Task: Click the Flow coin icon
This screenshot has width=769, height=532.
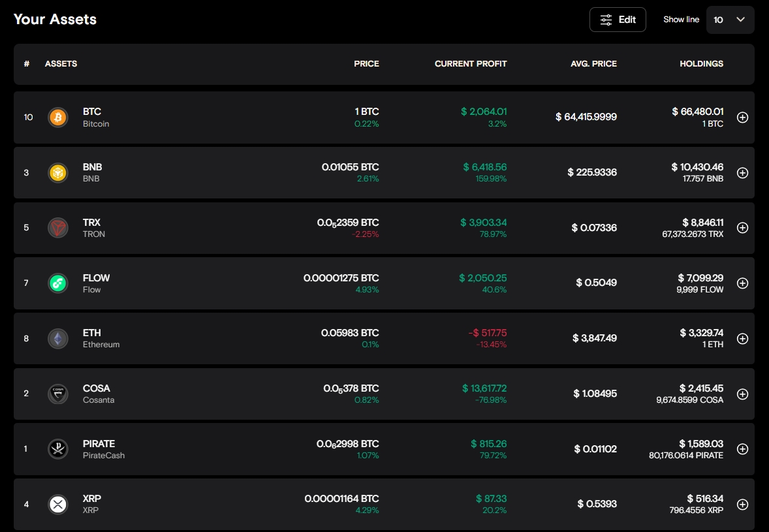Action: tap(58, 283)
